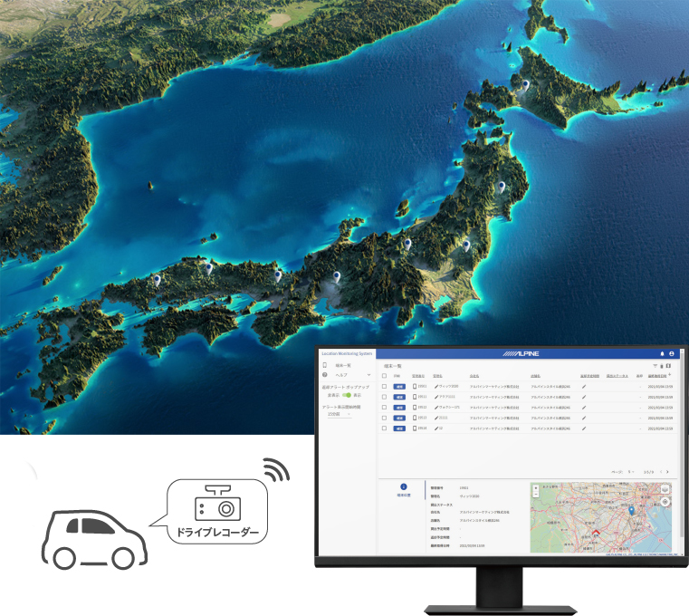
Task: Toggle the return alert popup switch
Action: click(347, 395)
